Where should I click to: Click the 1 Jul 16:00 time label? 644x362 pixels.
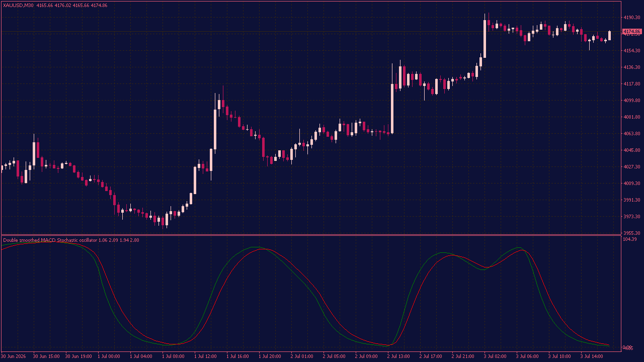pyautogui.click(x=237, y=356)
